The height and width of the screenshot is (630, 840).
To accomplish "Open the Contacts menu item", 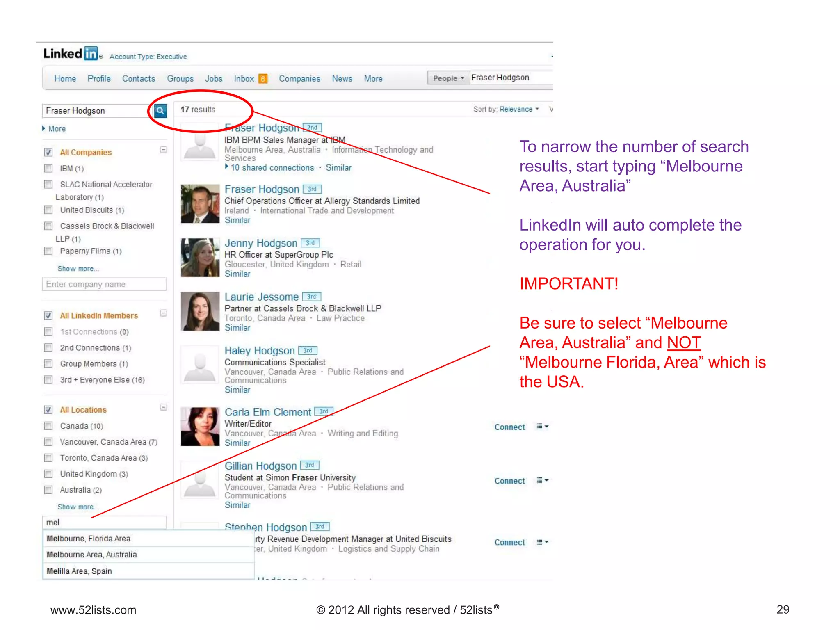I will coord(139,78).
